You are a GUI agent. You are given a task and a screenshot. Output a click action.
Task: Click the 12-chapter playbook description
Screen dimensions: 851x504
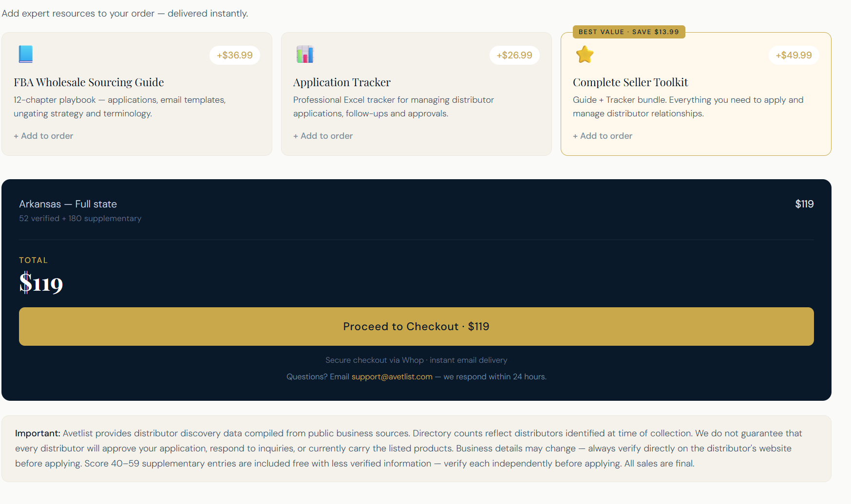(120, 107)
